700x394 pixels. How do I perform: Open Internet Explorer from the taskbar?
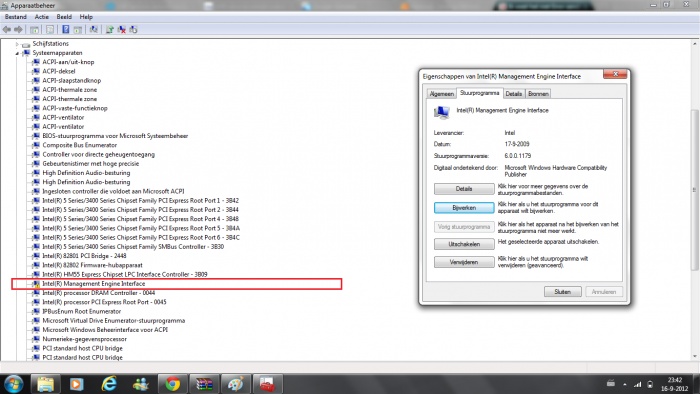click(109, 384)
